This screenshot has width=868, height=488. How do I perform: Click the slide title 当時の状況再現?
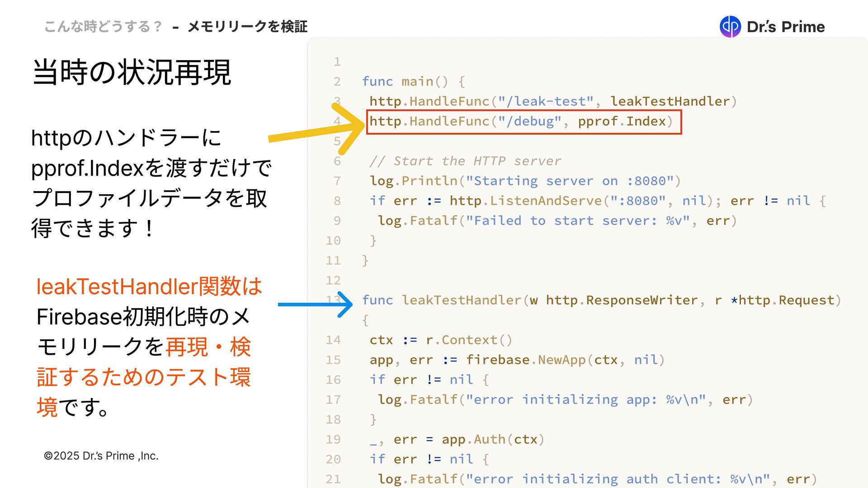[132, 72]
